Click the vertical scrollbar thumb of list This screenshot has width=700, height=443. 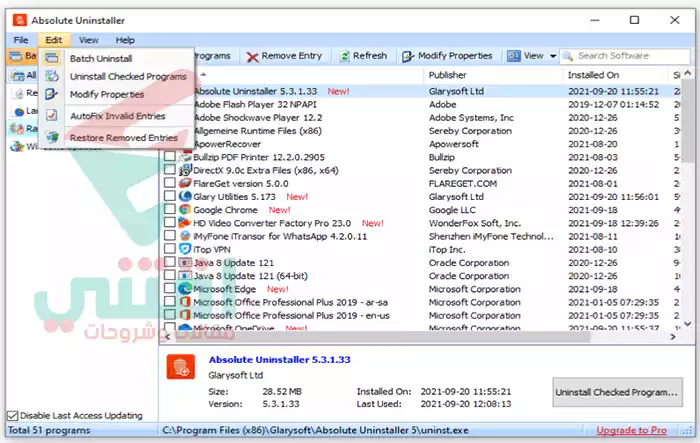(x=688, y=121)
